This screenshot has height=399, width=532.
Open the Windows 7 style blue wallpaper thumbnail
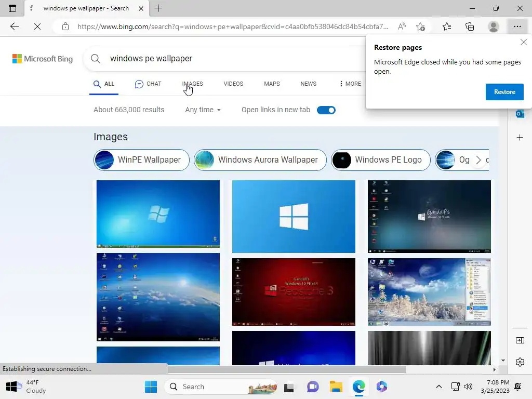[158, 214]
